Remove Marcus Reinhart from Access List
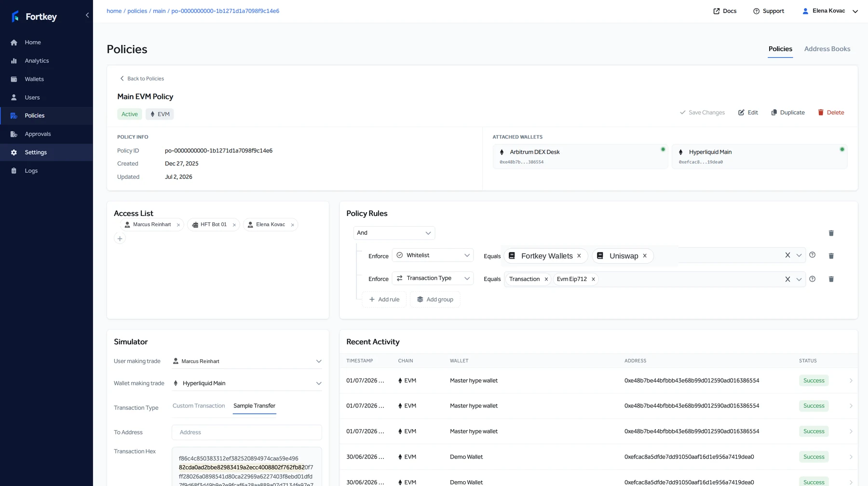 point(178,225)
